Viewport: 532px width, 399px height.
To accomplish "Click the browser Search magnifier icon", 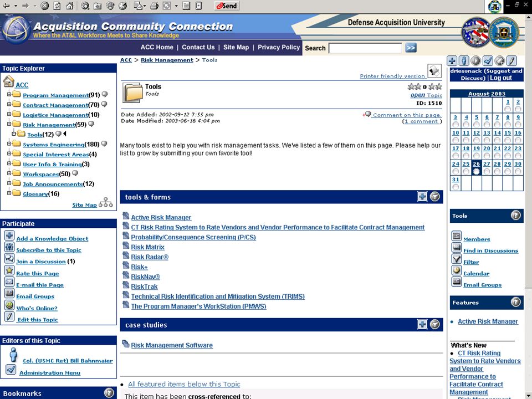I will (85, 6).
